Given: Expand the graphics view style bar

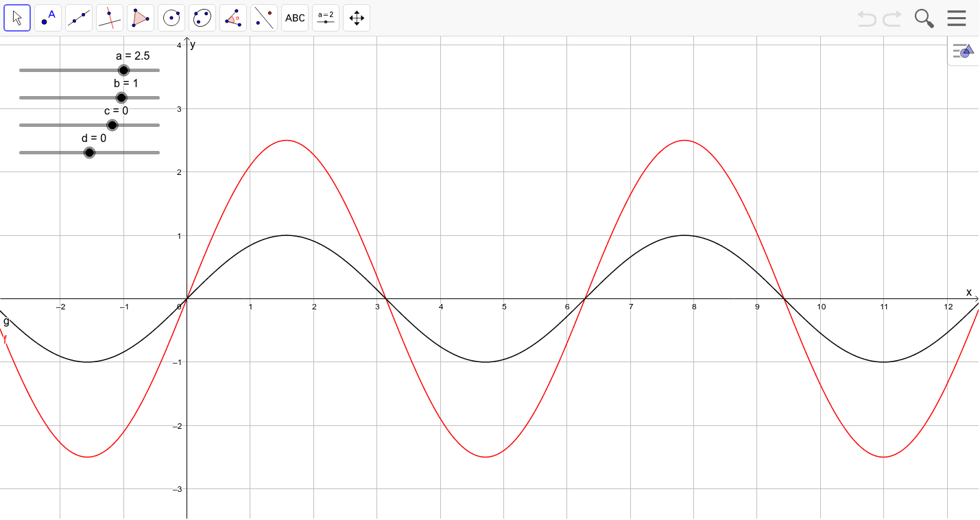Looking at the screenshot, I should click(963, 51).
